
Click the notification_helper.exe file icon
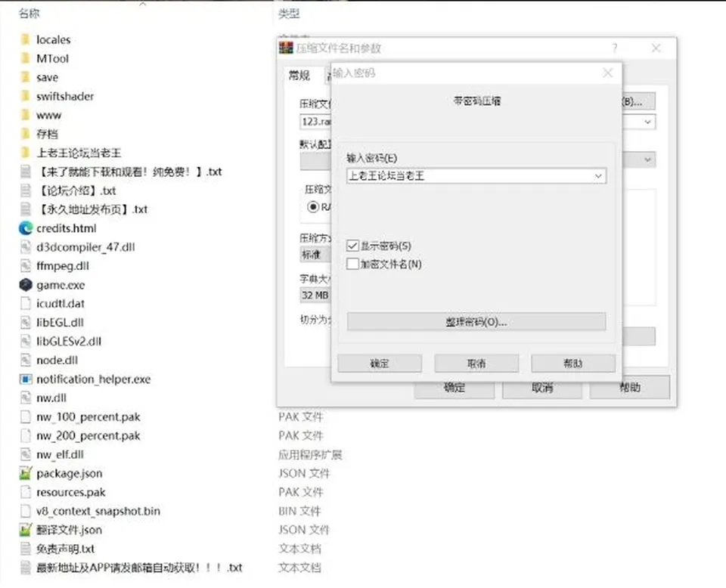(x=26, y=379)
